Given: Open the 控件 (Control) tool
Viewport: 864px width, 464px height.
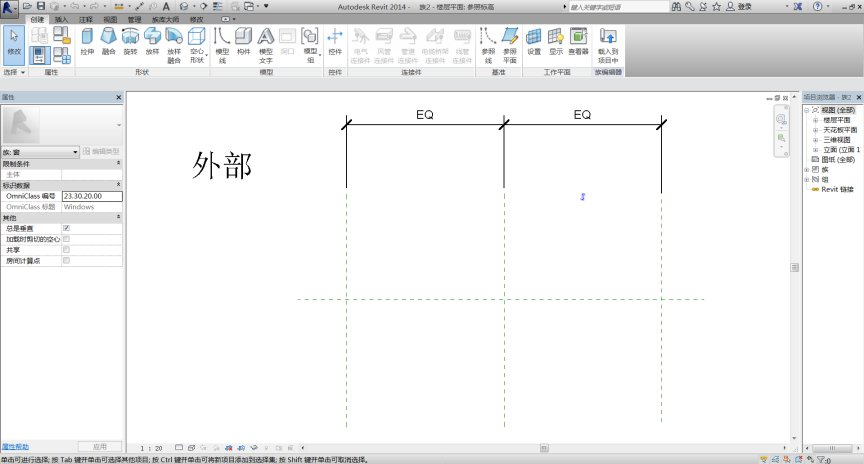Looking at the screenshot, I should (335, 43).
